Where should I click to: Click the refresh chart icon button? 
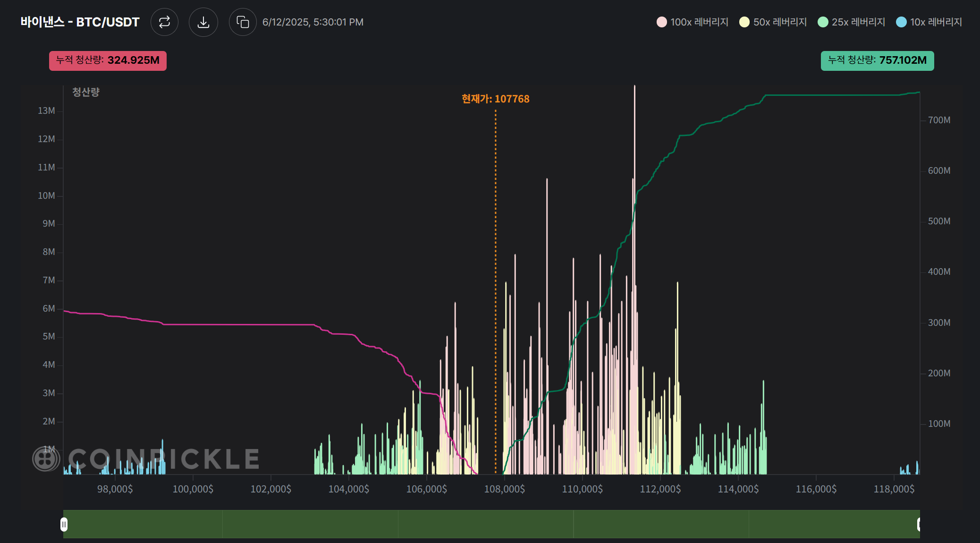tap(164, 22)
